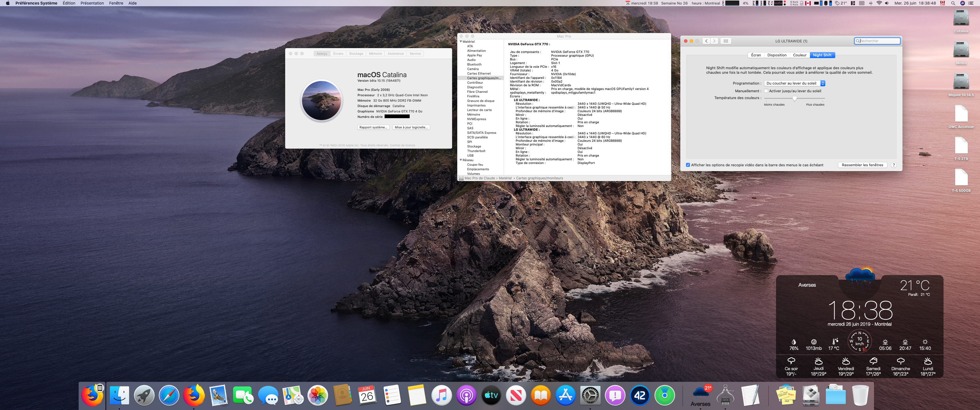The height and width of the screenshot is (410, 980).
Task: Uncheck 'Afficher les options de recopie vidéo' checkbox
Action: click(688, 165)
